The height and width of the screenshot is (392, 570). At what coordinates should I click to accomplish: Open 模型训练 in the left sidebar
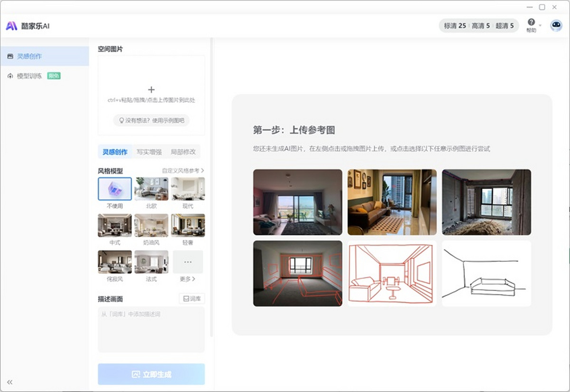coord(29,76)
